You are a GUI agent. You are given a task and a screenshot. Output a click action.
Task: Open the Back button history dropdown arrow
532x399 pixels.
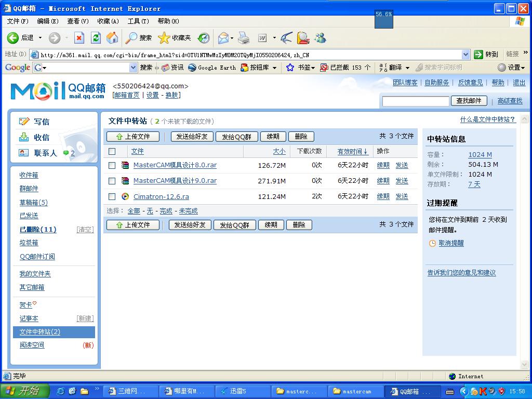pyautogui.click(x=40, y=37)
